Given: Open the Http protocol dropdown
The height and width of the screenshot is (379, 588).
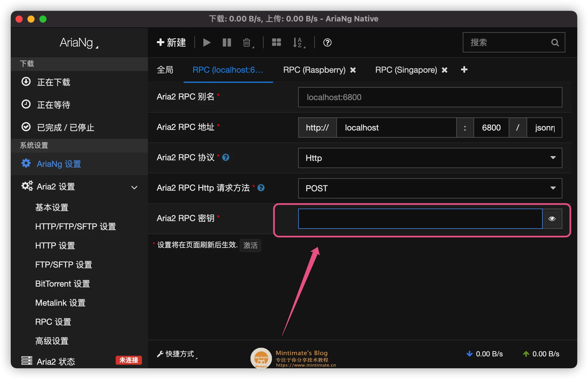Looking at the screenshot, I should point(430,158).
